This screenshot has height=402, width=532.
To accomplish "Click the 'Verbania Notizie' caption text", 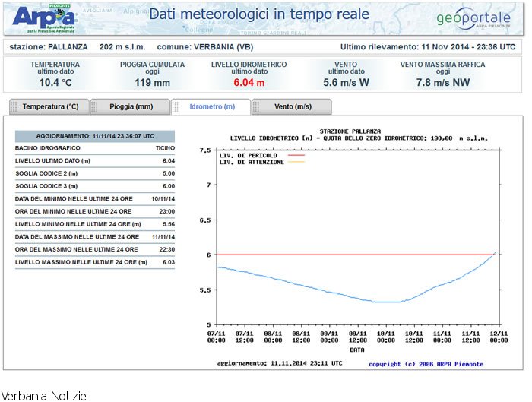I will [44, 395].
